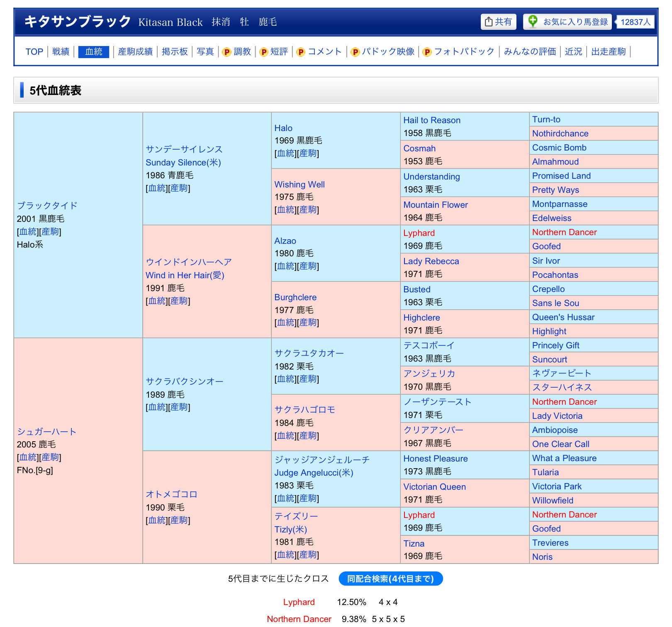Open sire ブラックタイド link

tap(47, 206)
